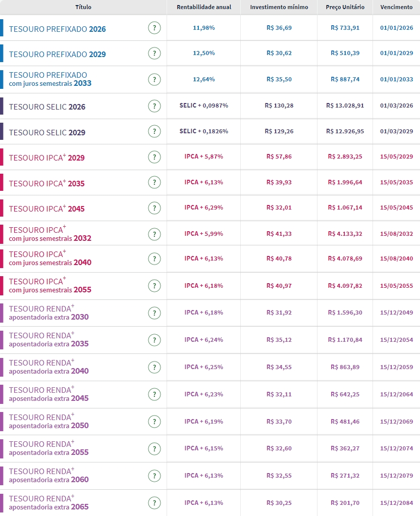
Task: Open help icon for Tesouro Prefixado 2026
Action: coord(154,28)
